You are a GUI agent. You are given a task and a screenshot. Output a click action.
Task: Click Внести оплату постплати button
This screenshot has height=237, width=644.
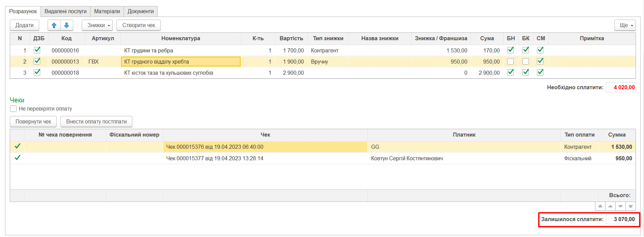tap(96, 122)
